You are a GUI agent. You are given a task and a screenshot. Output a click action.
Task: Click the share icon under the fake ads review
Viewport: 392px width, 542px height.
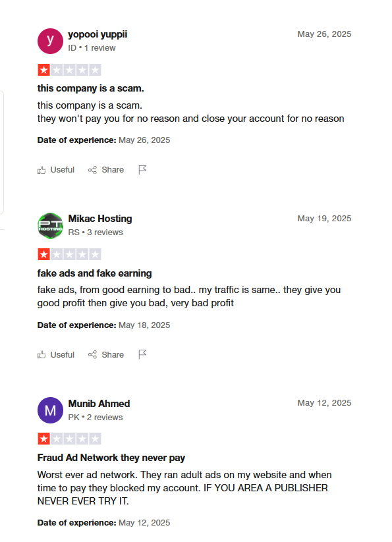92,355
